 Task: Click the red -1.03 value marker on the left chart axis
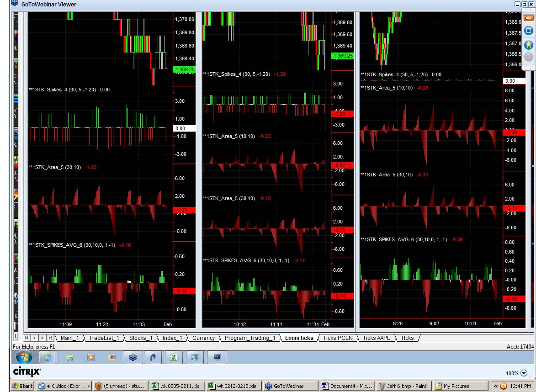(x=185, y=210)
